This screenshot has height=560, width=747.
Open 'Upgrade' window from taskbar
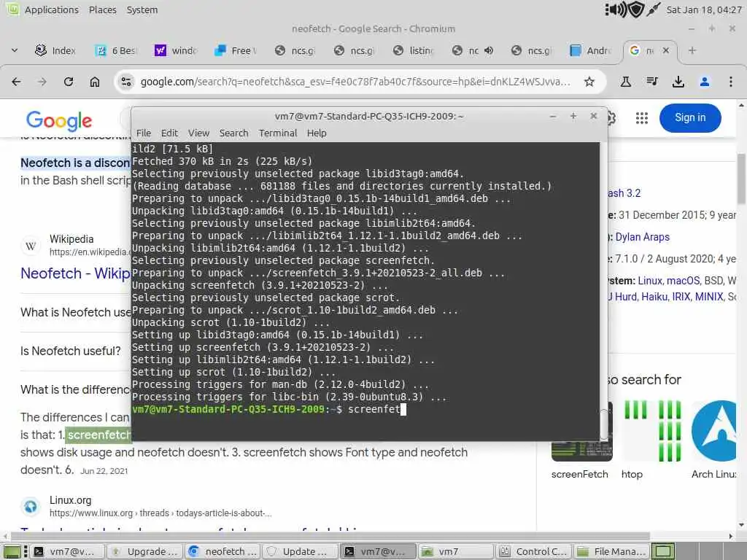tap(144, 551)
